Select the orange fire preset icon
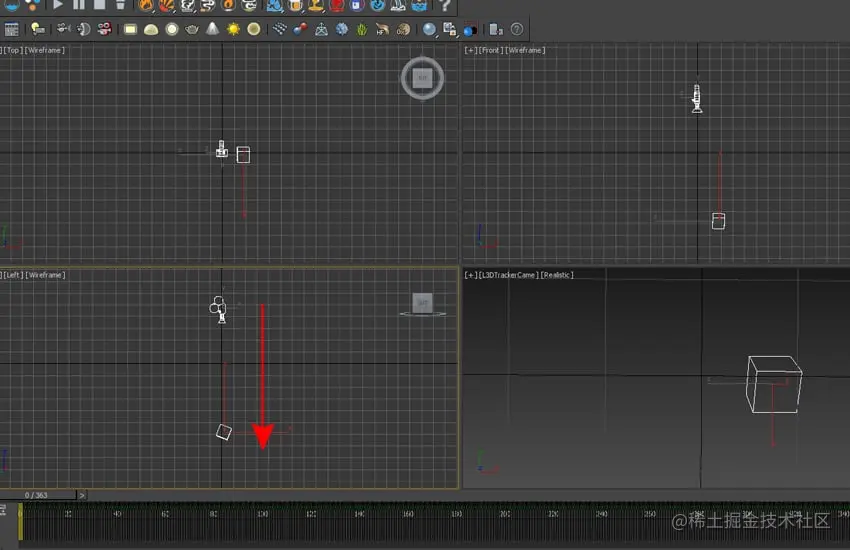The height and width of the screenshot is (550, 850). 145,5
